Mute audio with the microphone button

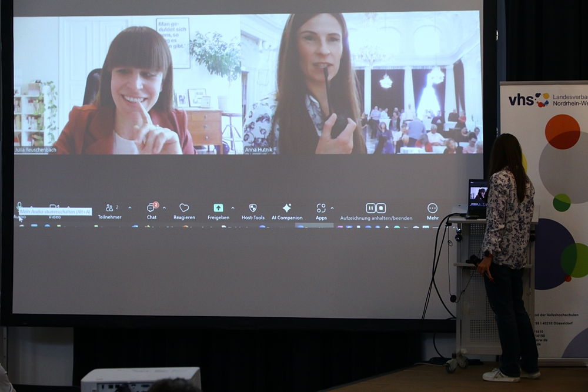(19, 207)
